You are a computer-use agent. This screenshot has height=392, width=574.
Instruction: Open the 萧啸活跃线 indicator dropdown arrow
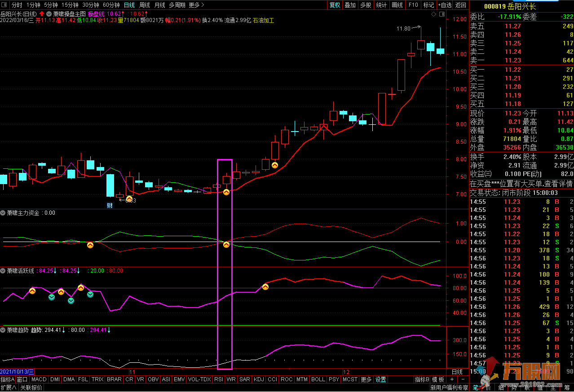pos(3,271)
